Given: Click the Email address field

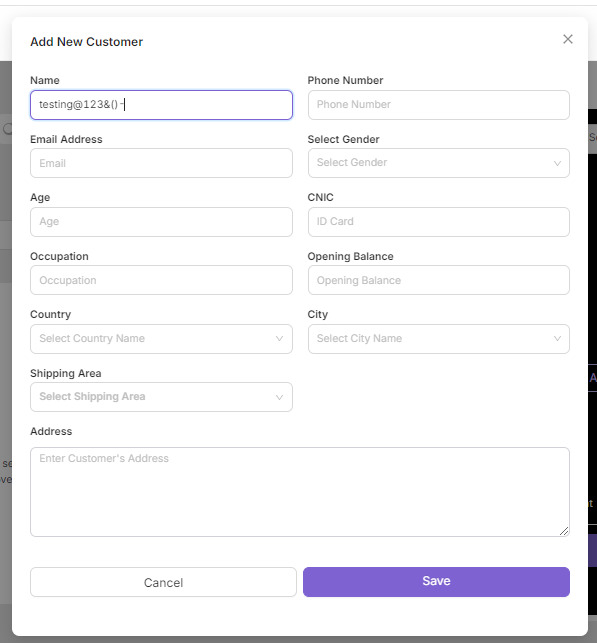Looking at the screenshot, I should click(161, 163).
